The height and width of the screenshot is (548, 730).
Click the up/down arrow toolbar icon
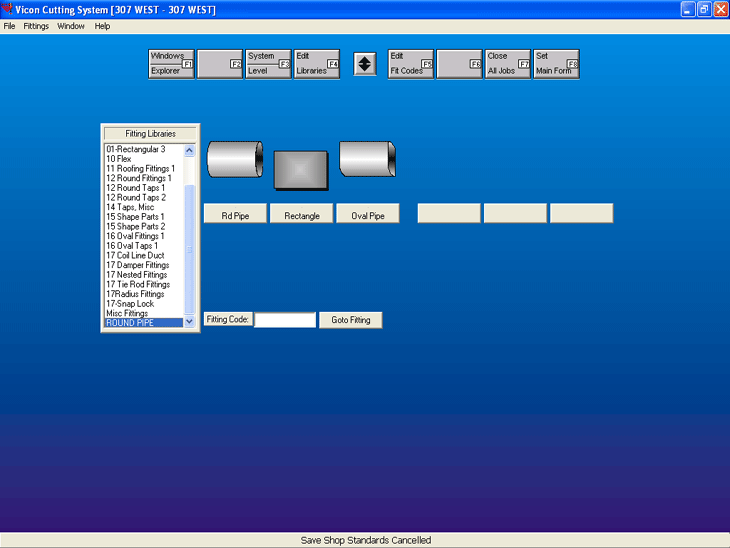(365, 64)
